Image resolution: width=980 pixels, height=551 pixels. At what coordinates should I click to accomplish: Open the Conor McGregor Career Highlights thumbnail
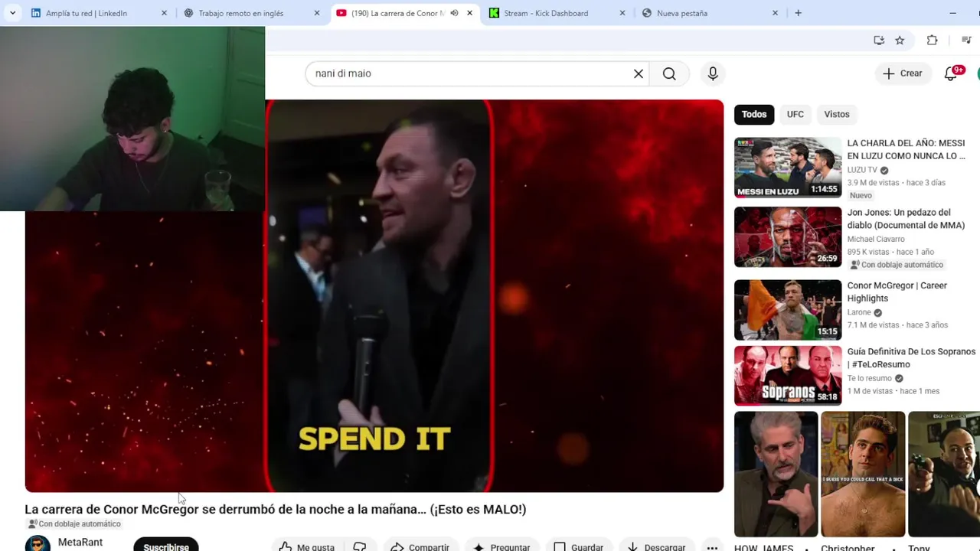[x=788, y=309]
